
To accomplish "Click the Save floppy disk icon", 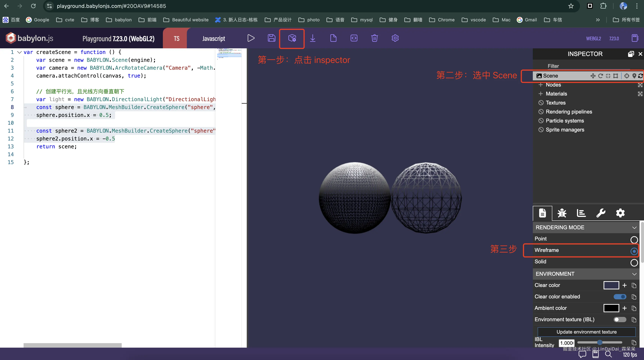I will click(x=271, y=38).
